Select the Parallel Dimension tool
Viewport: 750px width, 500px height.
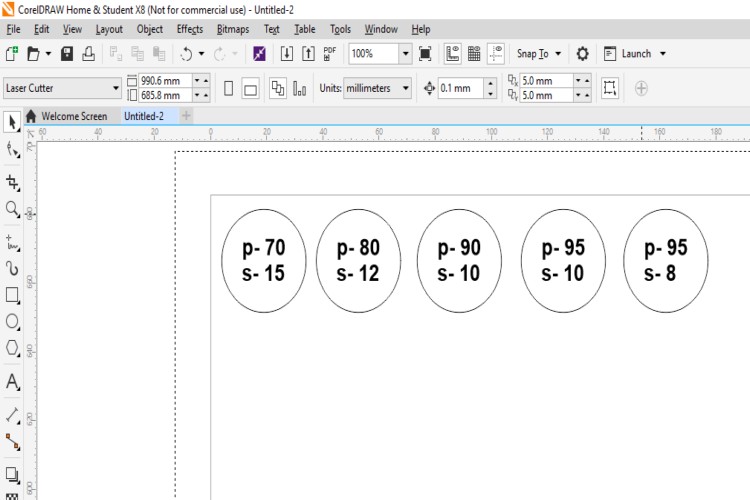(x=12, y=415)
